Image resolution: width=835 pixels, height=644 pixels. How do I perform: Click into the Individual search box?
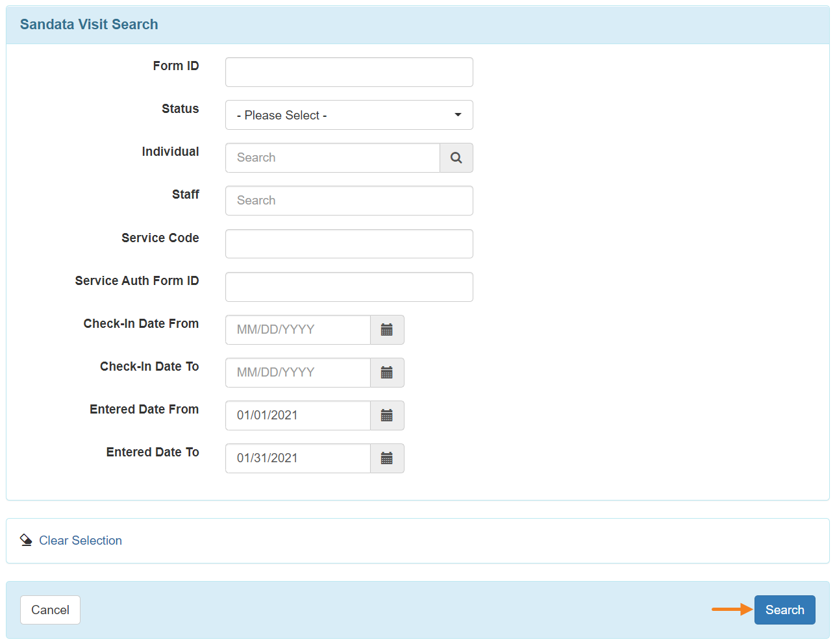coord(332,158)
